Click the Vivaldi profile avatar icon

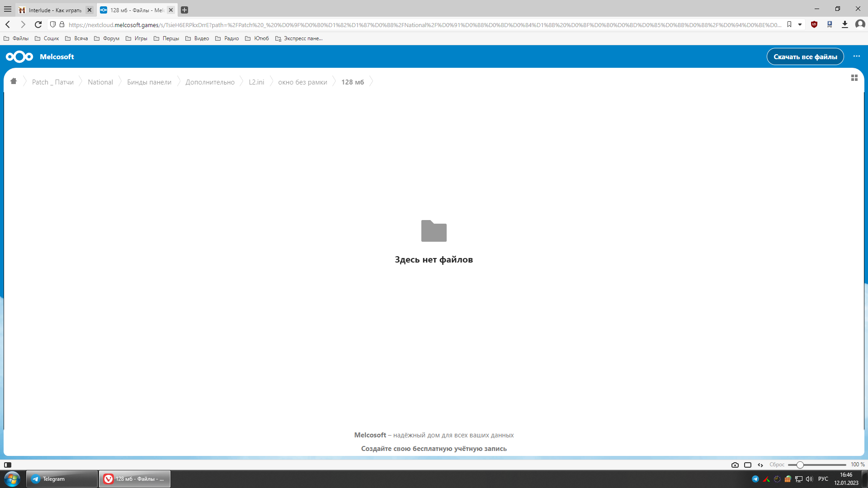click(860, 24)
